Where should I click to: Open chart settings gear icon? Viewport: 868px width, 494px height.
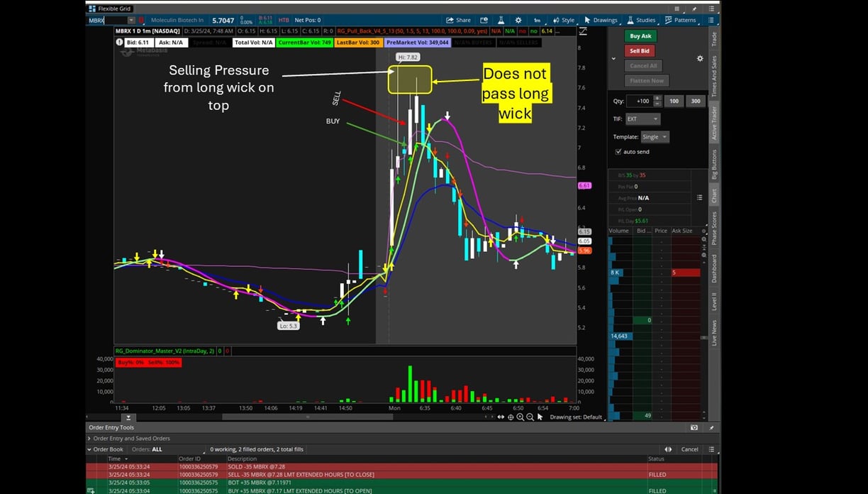click(x=518, y=20)
